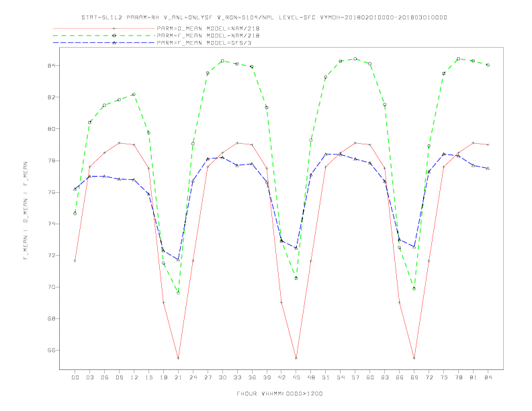Click the x-axis tick label 78

[x=459, y=377]
